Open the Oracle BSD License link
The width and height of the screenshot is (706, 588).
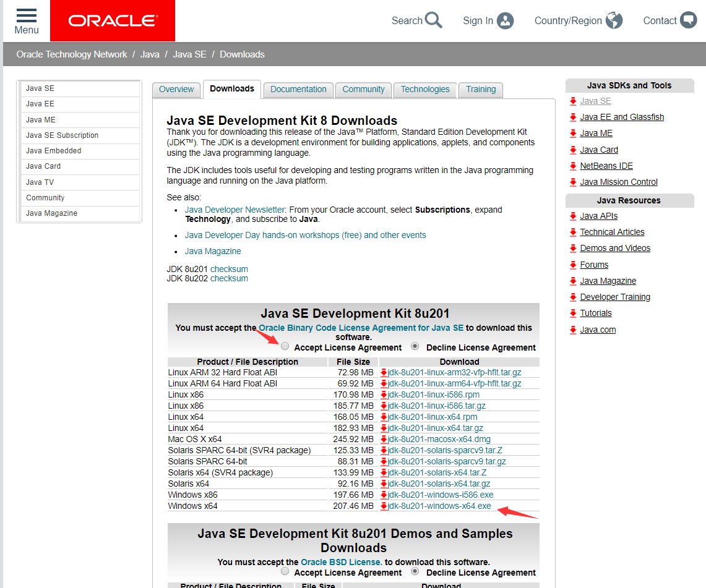point(342,563)
